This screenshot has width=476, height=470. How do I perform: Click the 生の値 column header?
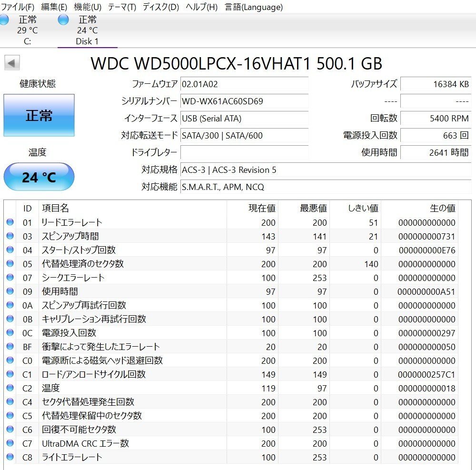443,208
